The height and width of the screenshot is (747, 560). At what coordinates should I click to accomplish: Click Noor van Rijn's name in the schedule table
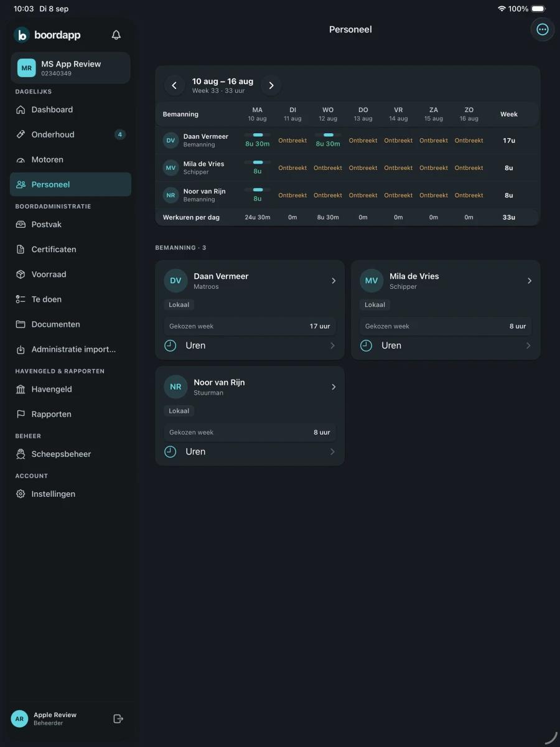coord(205,191)
